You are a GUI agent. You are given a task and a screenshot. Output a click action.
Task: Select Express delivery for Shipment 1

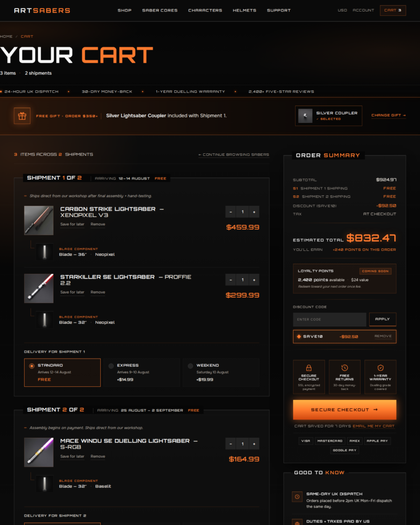[142, 373]
